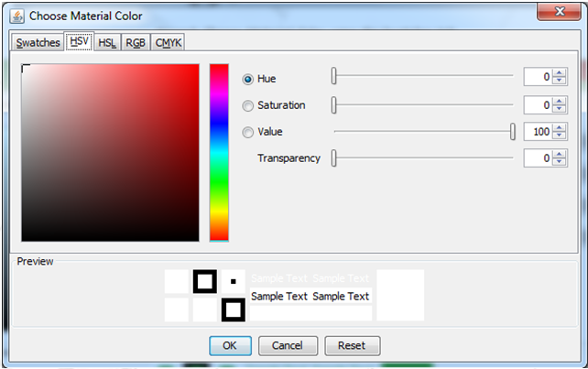Screen dimensions: 588x369
Task: Click the Transparency slider track
Action: click(x=421, y=159)
